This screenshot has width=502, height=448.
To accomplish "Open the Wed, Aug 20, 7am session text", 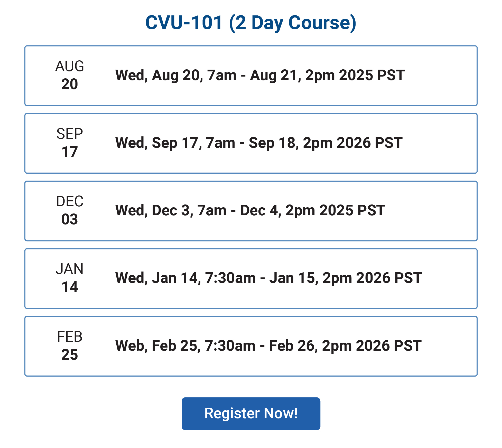I will click(260, 75).
